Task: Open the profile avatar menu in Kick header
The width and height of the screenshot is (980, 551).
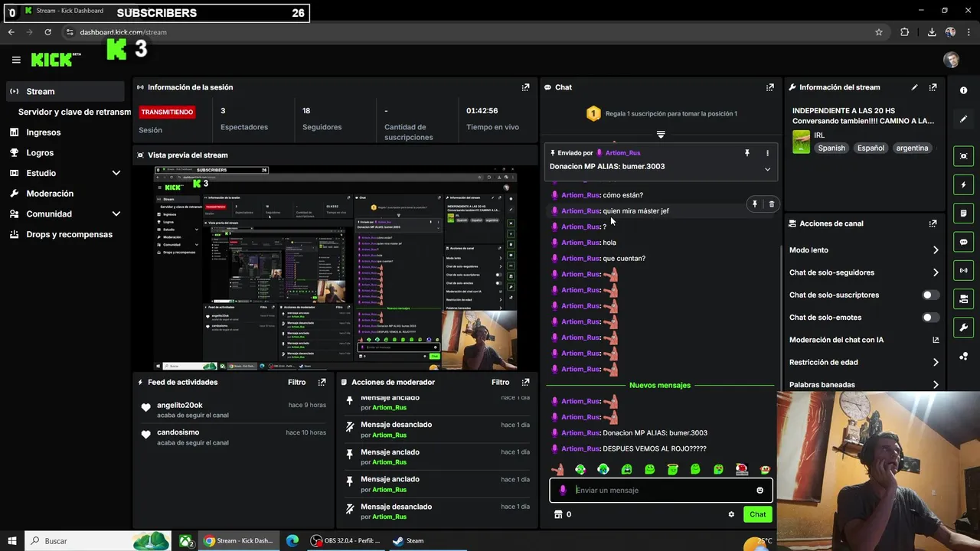Action: coord(951,60)
